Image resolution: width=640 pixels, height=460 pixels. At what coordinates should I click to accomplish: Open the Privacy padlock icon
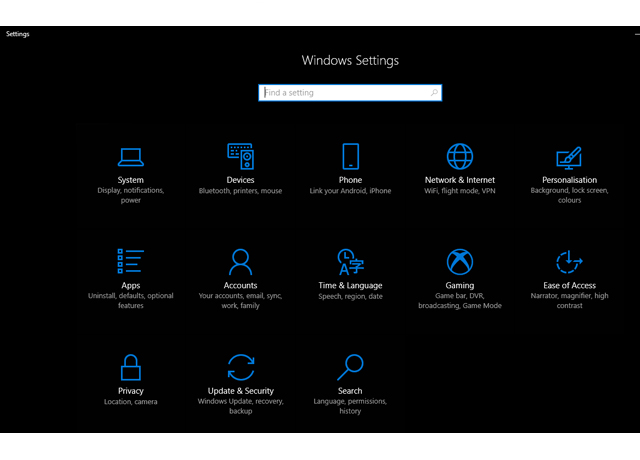coord(131,367)
